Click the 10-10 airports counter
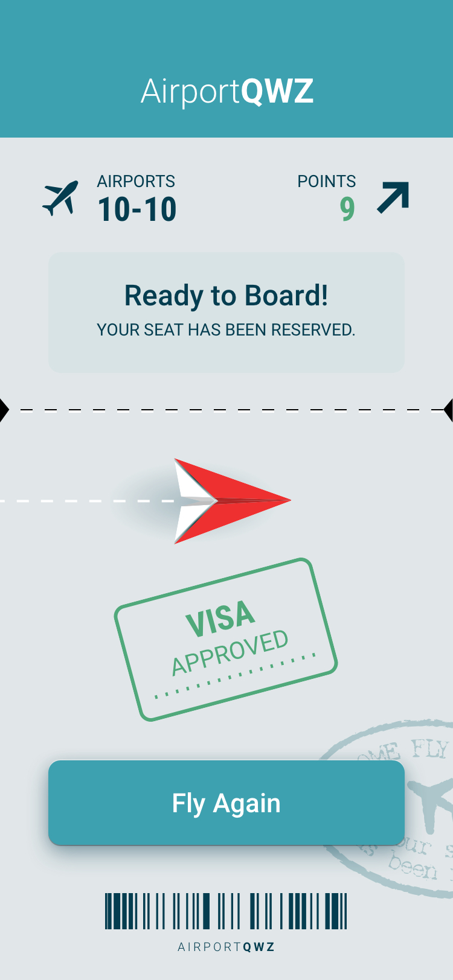The width and height of the screenshot is (453, 980). pyautogui.click(x=137, y=209)
